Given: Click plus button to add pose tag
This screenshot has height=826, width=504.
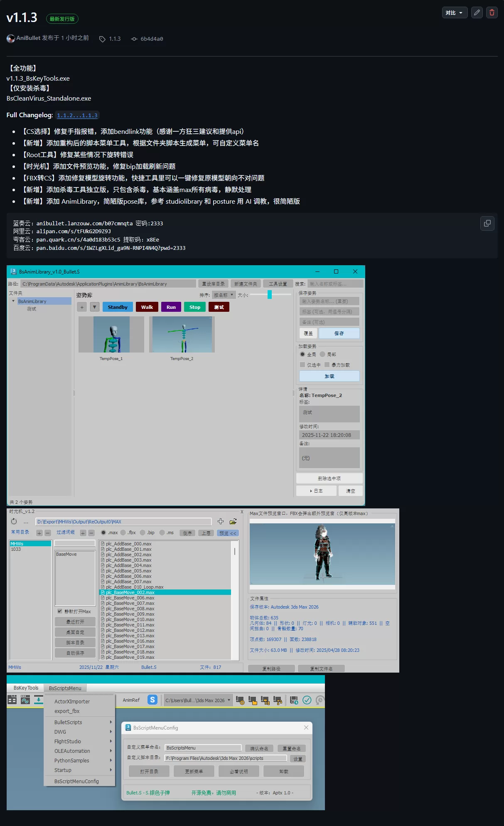Looking at the screenshot, I should pyautogui.click(x=82, y=307).
